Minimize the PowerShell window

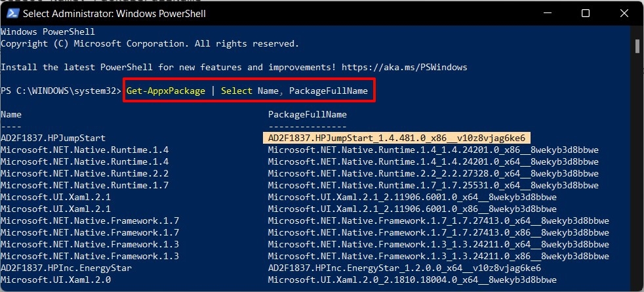point(547,13)
